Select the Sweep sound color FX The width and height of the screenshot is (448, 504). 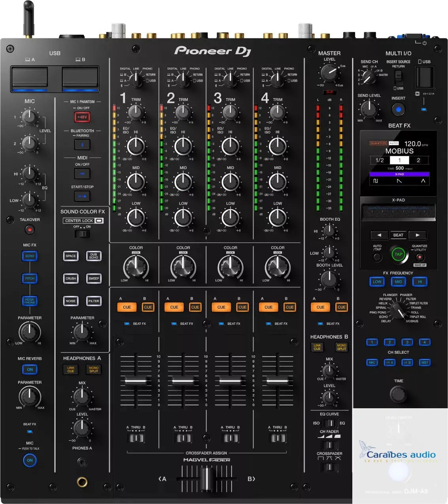(x=94, y=279)
